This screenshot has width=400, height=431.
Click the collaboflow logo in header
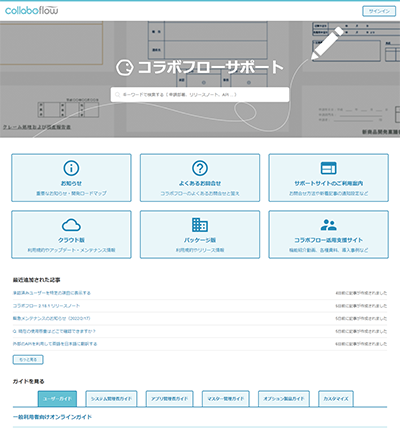(x=31, y=10)
